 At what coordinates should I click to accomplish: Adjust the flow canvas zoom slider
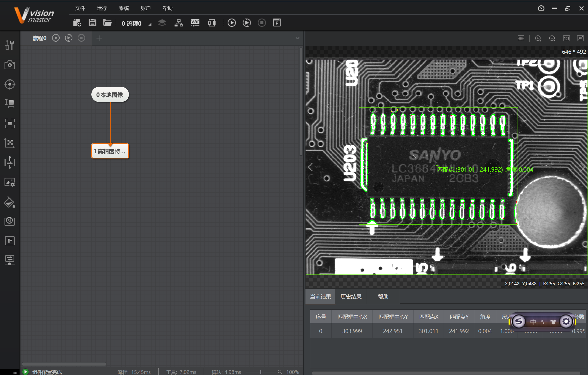coord(260,372)
